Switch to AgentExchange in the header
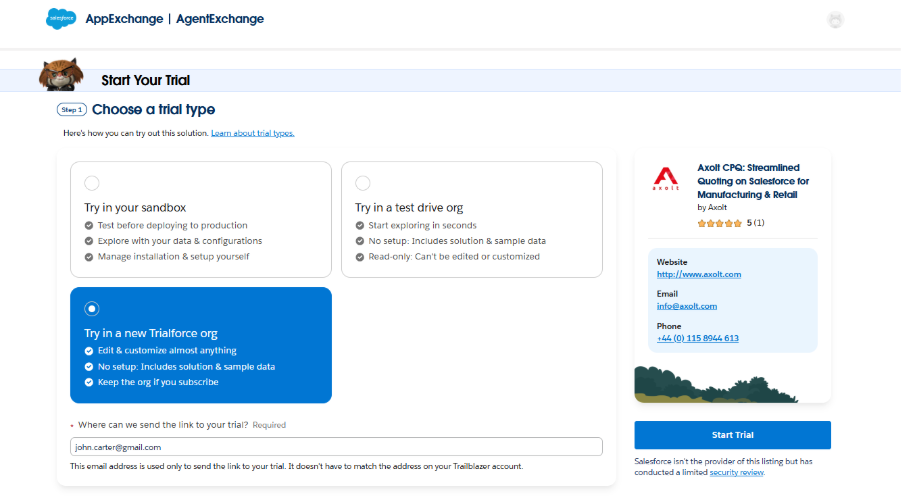 pyautogui.click(x=220, y=19)
